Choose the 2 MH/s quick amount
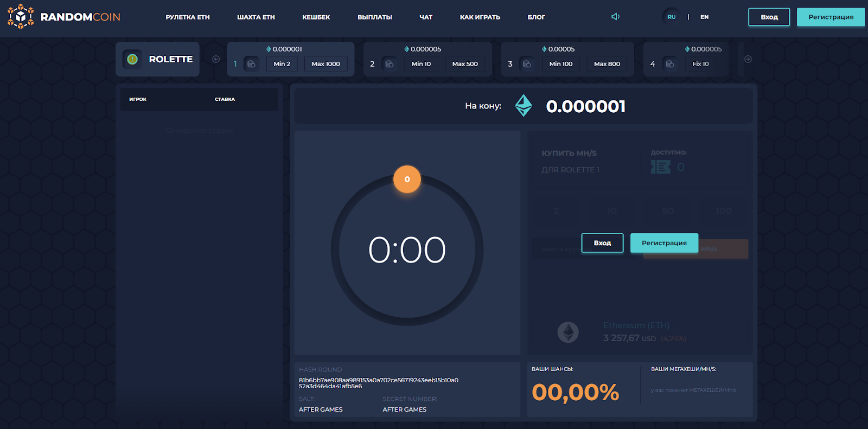The image size is (868, 429). pyautogui.click(x=557, y=211)
